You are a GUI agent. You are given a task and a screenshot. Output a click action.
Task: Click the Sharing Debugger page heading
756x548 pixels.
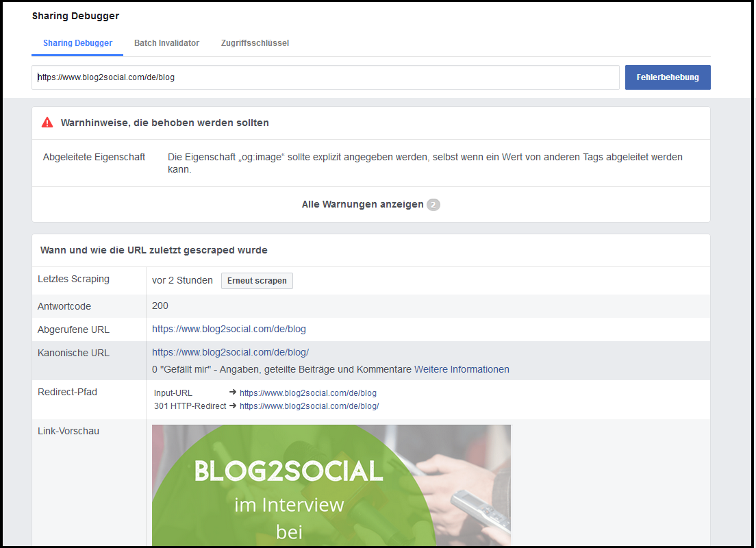click(x=76, y=16)
